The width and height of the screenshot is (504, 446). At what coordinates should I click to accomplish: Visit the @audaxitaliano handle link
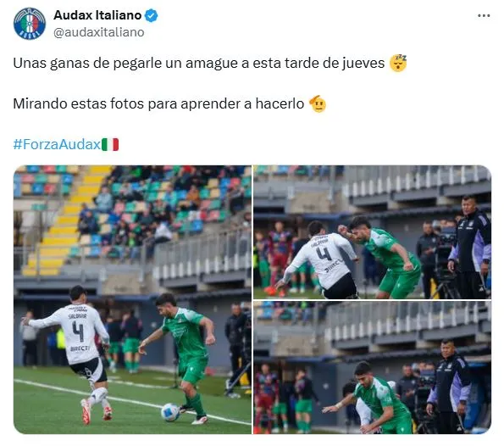tap(98, 32)
